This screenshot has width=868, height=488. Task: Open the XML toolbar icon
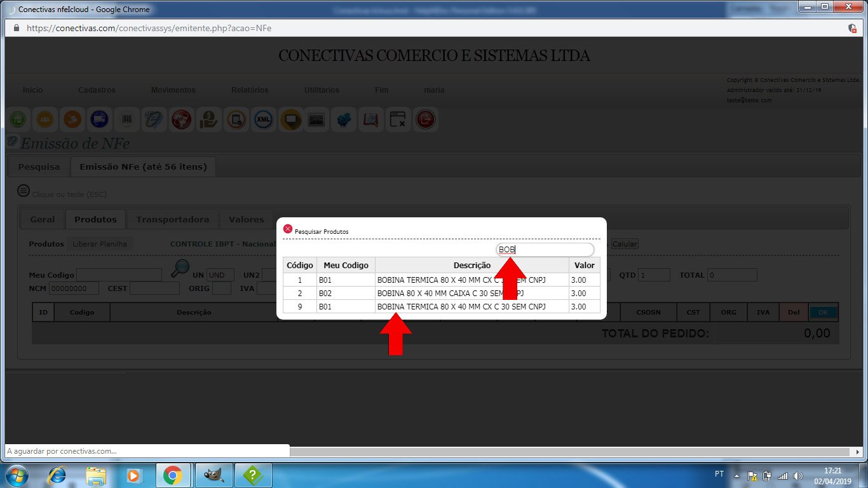click(263, 119)
